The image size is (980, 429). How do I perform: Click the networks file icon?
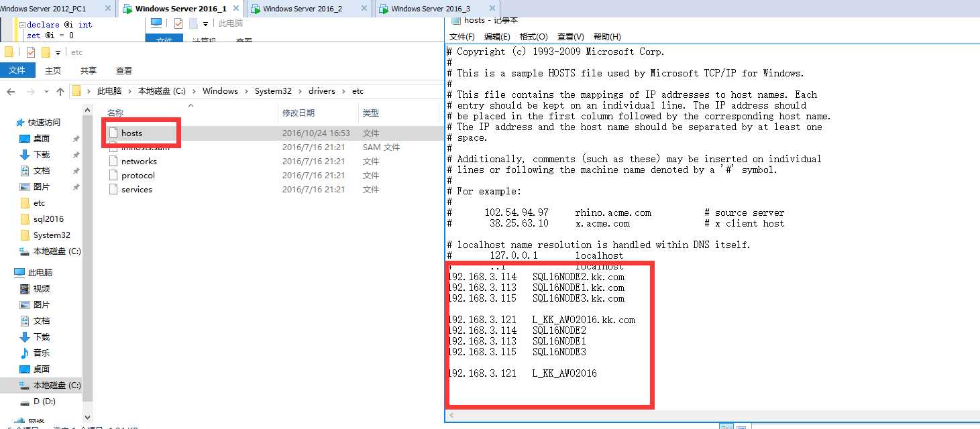113,162
